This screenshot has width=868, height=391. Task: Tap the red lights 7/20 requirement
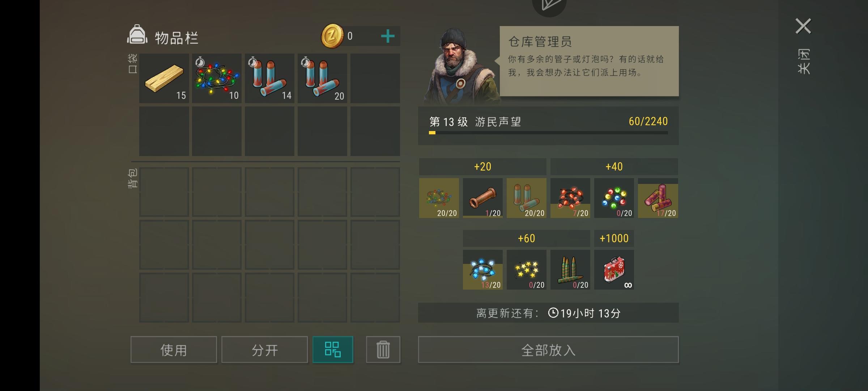coord(570,198)
